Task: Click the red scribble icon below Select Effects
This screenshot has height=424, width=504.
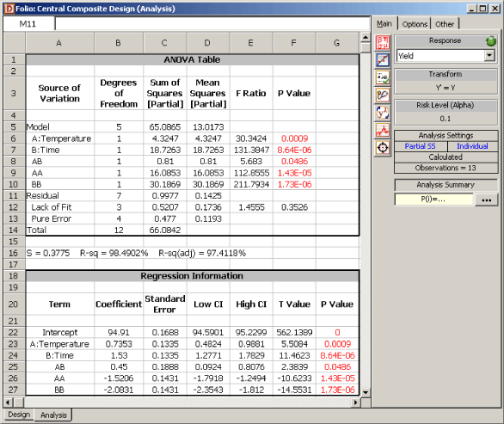Action: click(383, 95)
